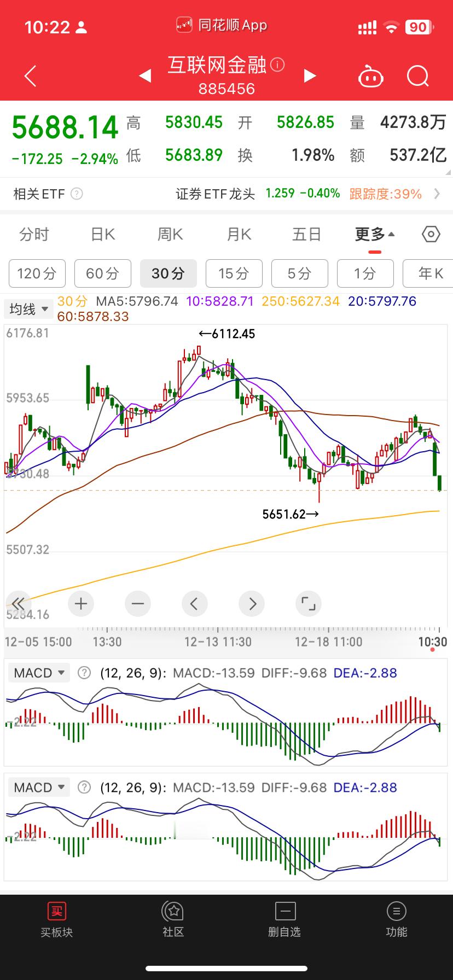Switch to 分时 tab
The width and height of the screenshot is (453, 980).
click(34, 235)
